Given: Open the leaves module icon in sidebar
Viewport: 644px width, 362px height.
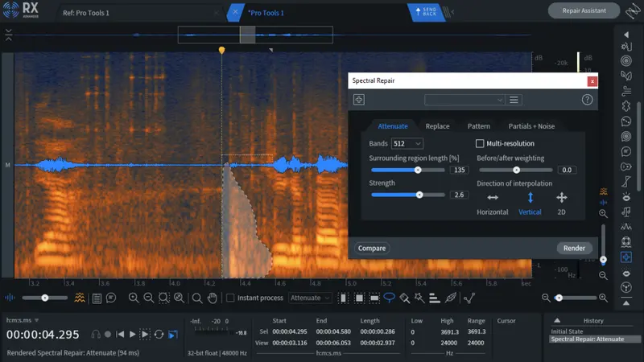Looking at the screenshot, I should 626,76.
